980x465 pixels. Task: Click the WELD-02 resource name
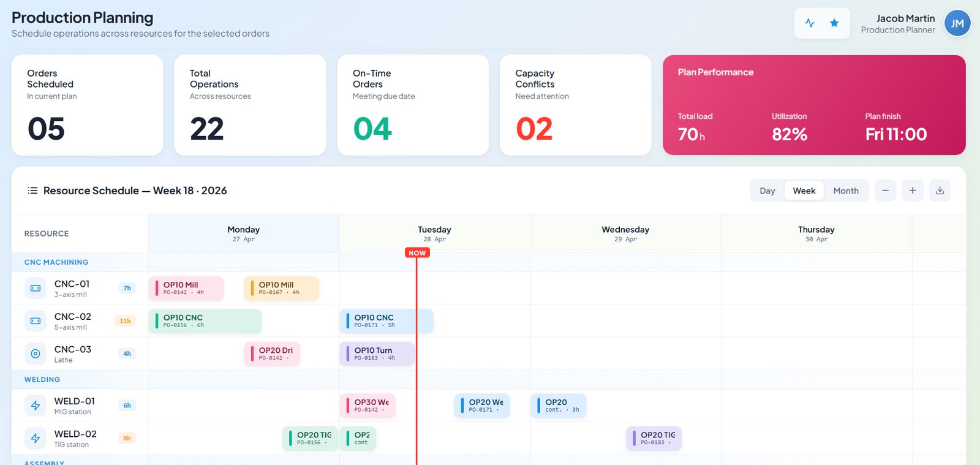coord(75,434)
